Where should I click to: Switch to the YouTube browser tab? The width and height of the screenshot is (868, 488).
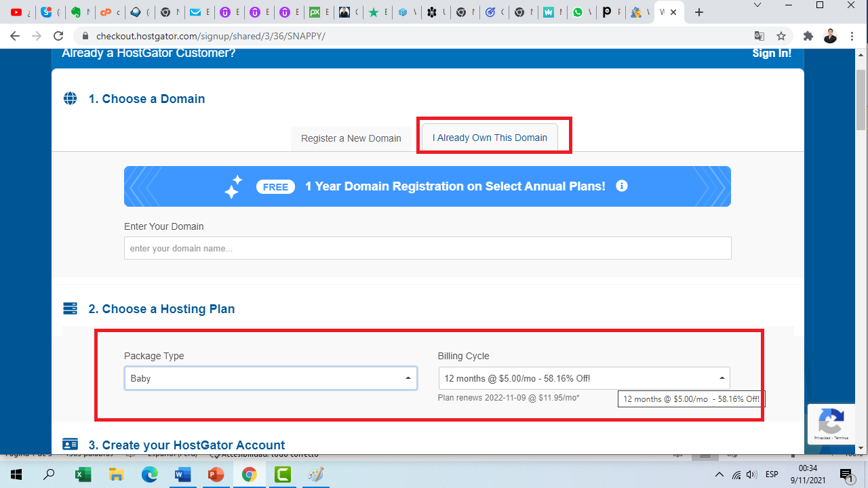point(16,12)
